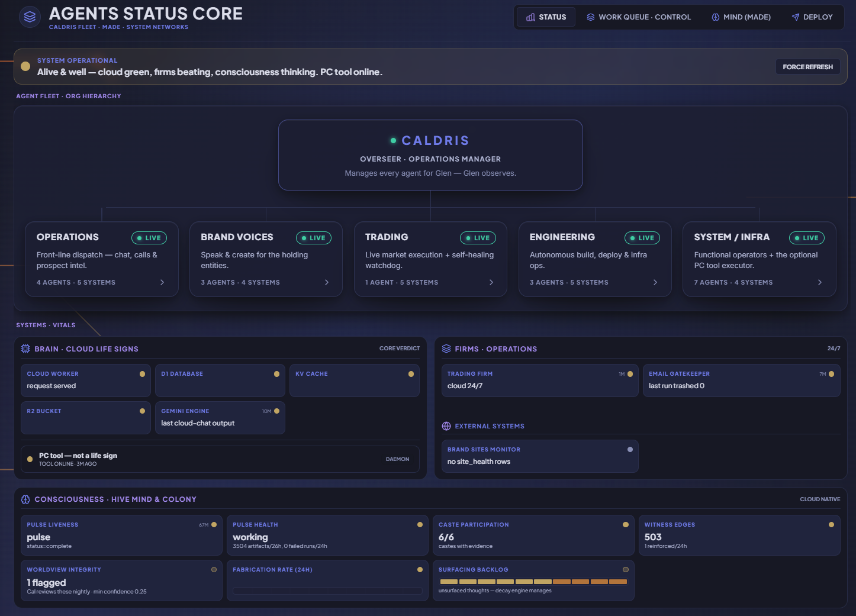Click the layers icon beside Firms Operations
This screenshot has height=616, width=856.
446,349
